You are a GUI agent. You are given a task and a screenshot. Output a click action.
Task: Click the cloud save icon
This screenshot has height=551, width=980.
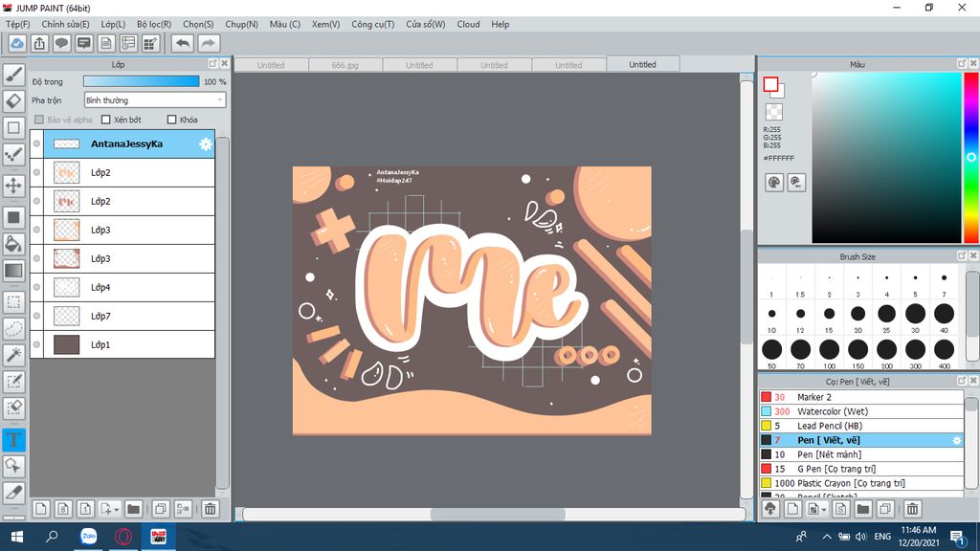pyautogui.click(x=17, y=43)
